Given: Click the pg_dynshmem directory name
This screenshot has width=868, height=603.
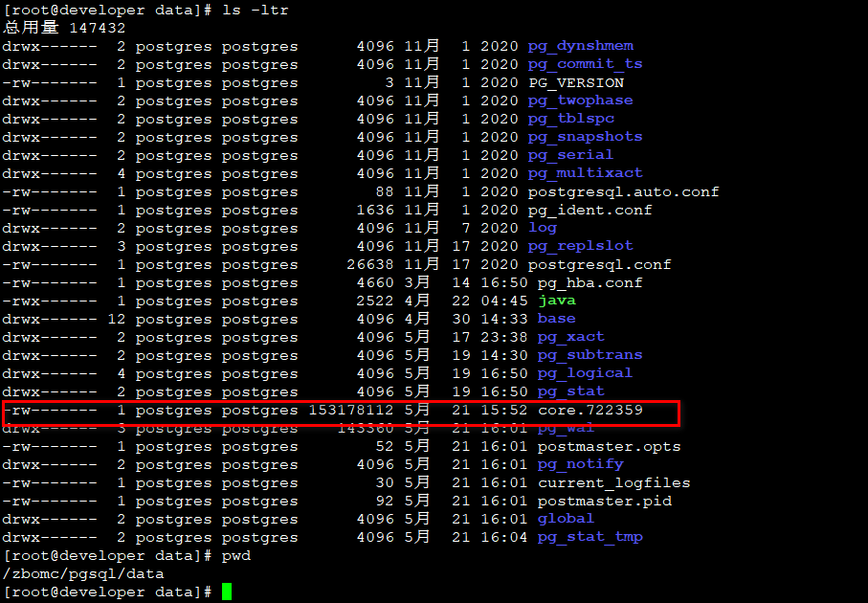Looking at the screenshot, I should coord(580,46).
